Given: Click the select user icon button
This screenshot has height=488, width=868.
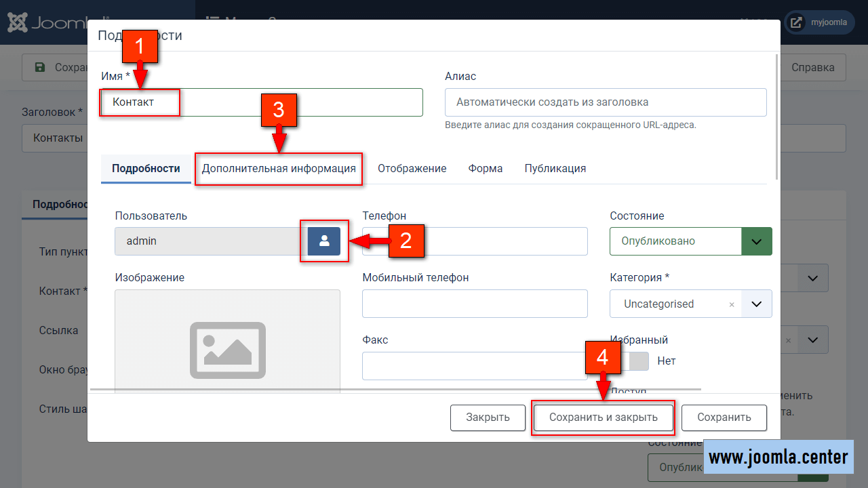Looking at the screenshot, I should [x=324, y=241].
